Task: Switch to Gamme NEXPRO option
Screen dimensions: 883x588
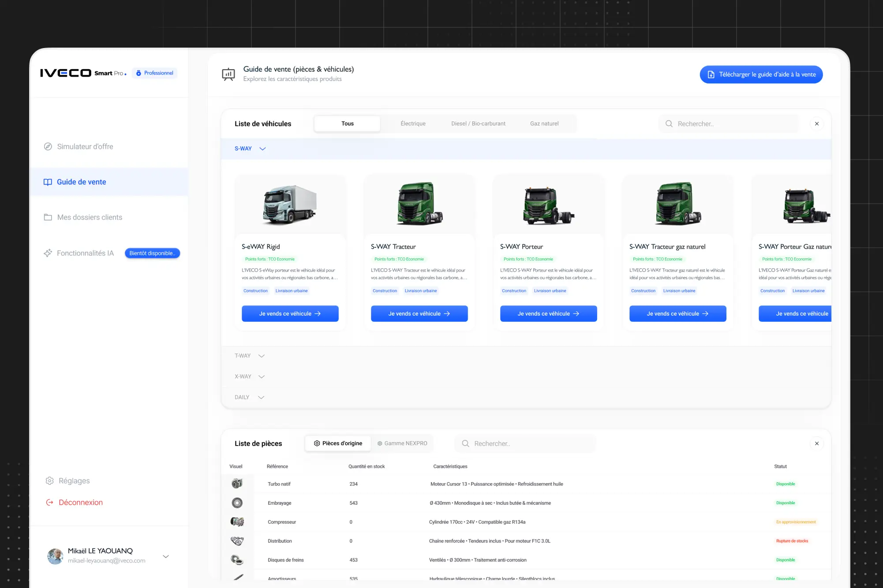Action: 402,443
